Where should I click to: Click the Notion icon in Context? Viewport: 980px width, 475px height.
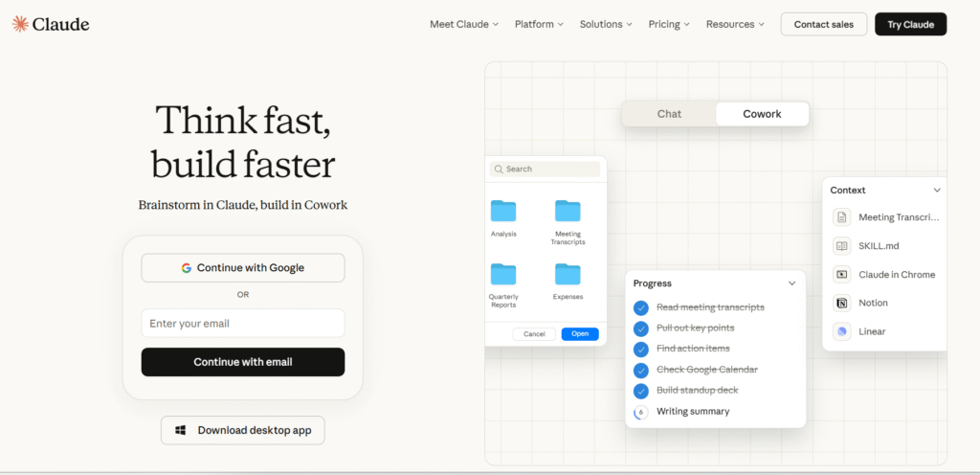841,303
